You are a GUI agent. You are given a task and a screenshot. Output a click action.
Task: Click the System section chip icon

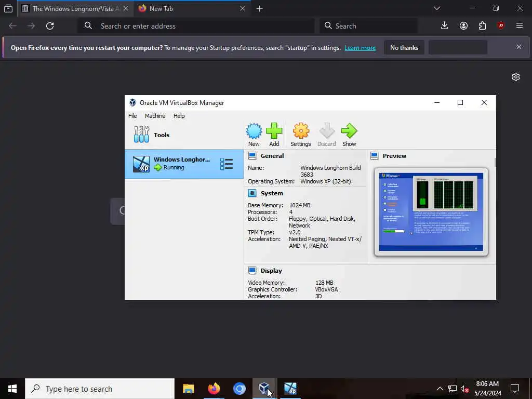pos(252,193)
